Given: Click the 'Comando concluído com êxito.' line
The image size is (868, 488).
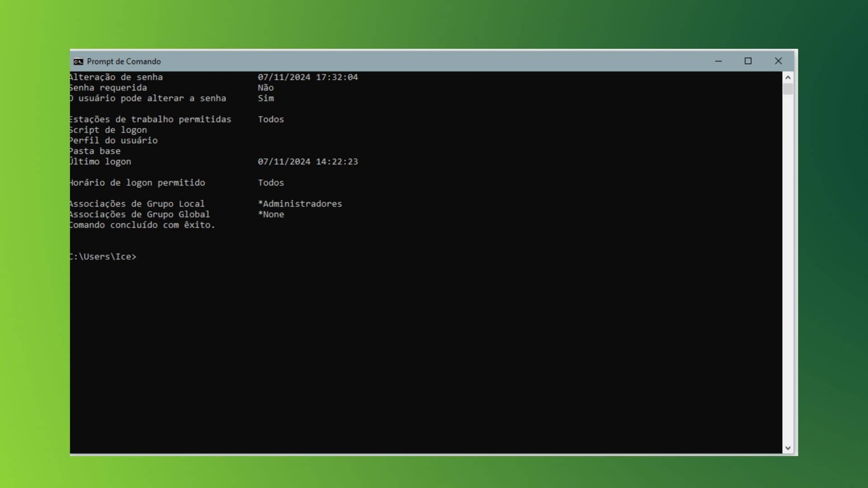Looking at the screenshot, I should coord(142,225).
